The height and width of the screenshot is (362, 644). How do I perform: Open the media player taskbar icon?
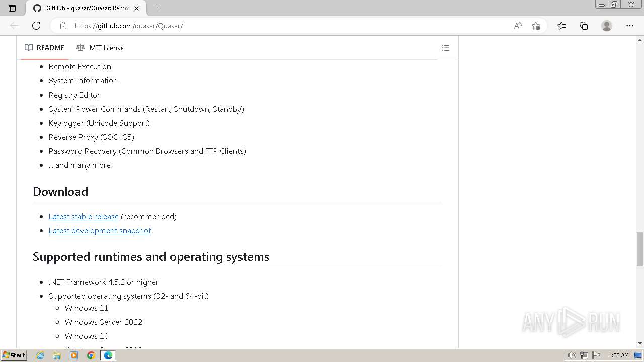(x=74, y=355)
